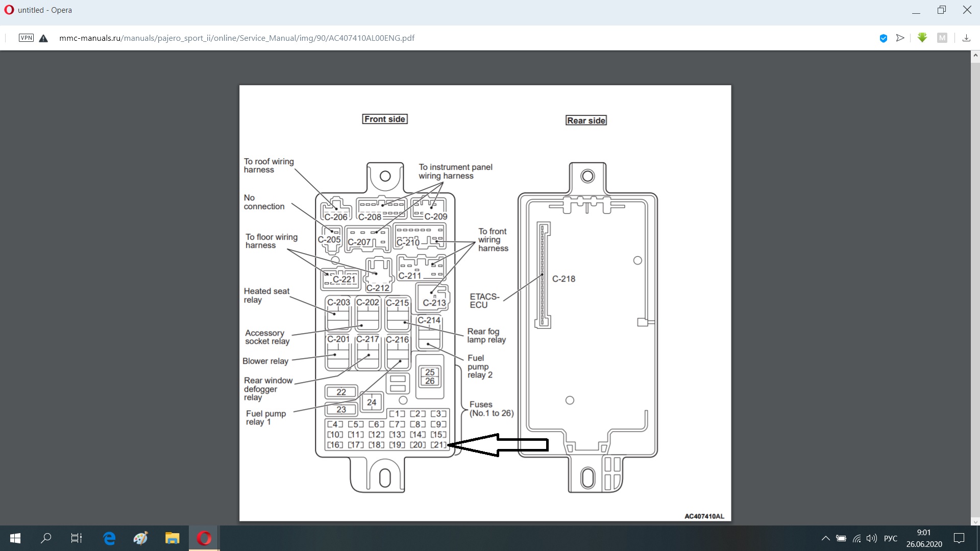Click the volume speaker tray icon
Screen dimensions: 980x551
tap(871, 538)
